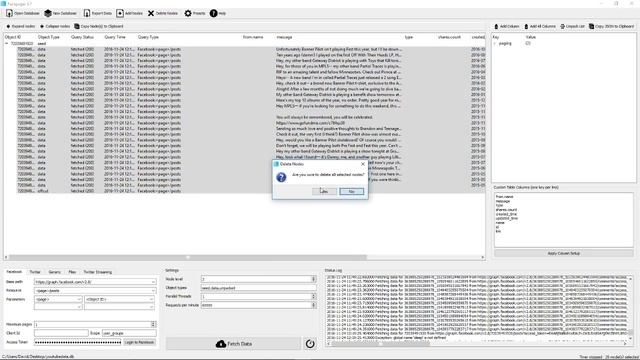The height and width of the screenshot is (360, 640).
Task: Close the Delete Nodes dialog
Action: (x=362, y=164)
